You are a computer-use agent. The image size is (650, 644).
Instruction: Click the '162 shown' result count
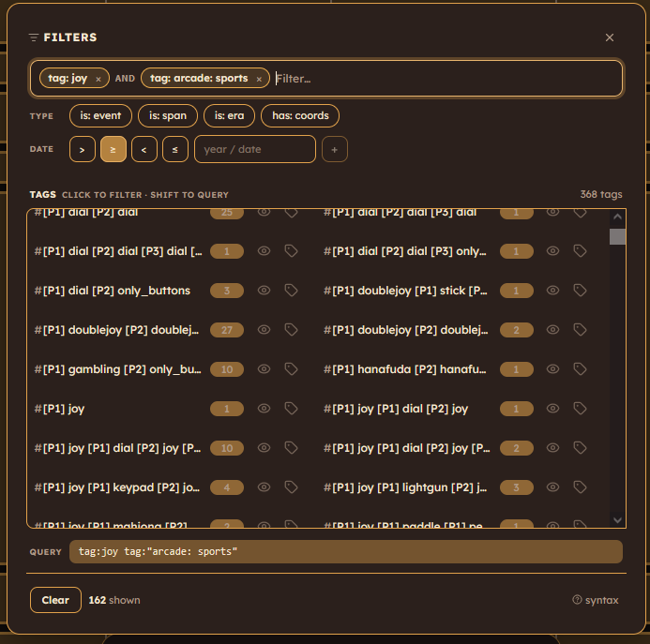114,600
